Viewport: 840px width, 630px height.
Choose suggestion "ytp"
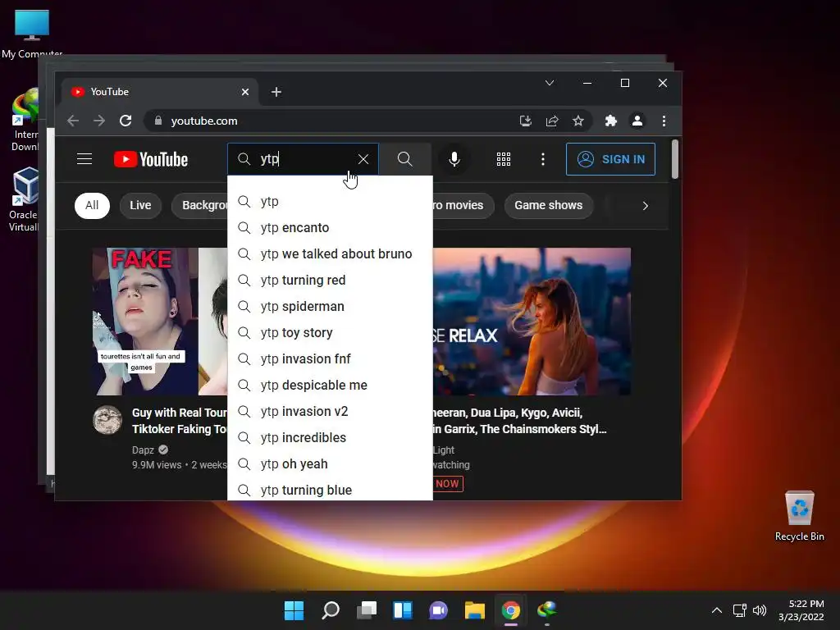pos(330,202)
